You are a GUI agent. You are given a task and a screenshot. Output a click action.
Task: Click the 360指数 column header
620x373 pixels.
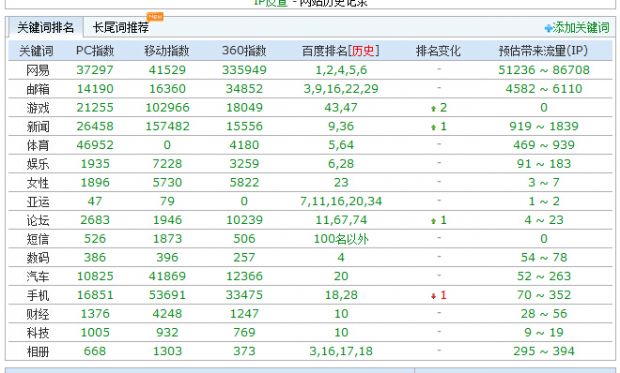click(x=244, y=51)
